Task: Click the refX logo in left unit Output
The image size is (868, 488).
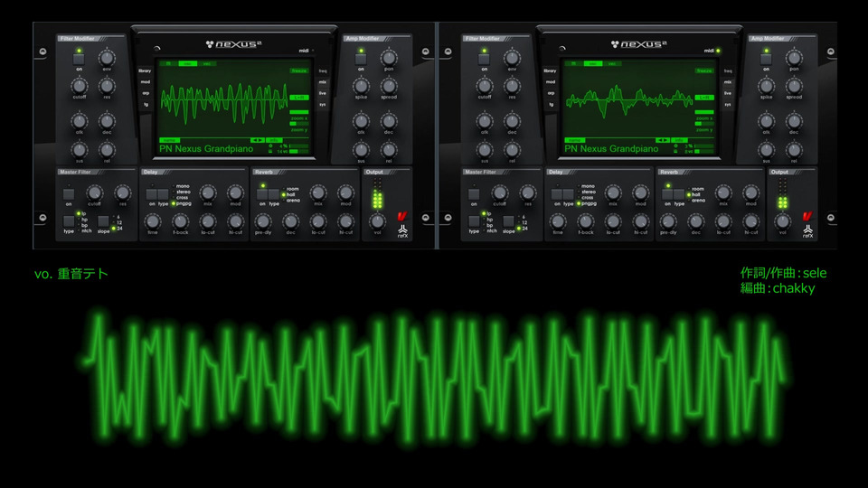Action: click(402, 231)
